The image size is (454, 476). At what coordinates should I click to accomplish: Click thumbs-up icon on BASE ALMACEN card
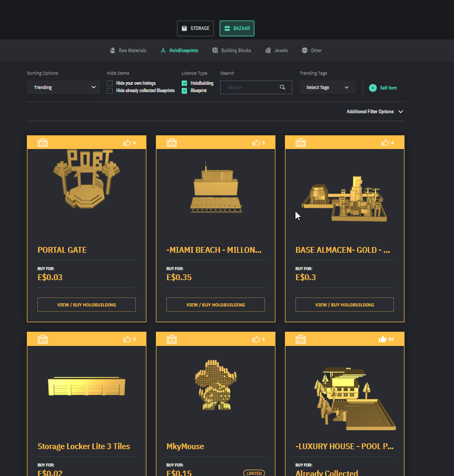click(385, 143)
